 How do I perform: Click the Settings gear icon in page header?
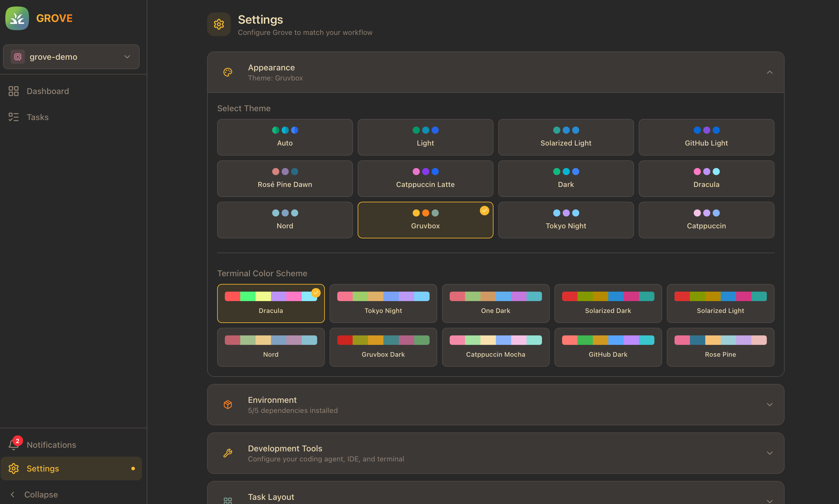[x=219, y=25]
